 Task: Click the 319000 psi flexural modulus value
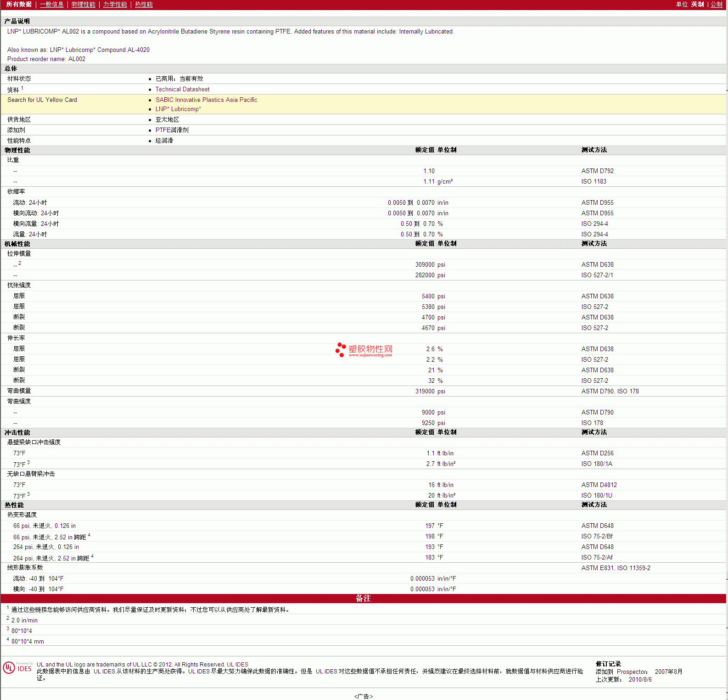point(430,392)
